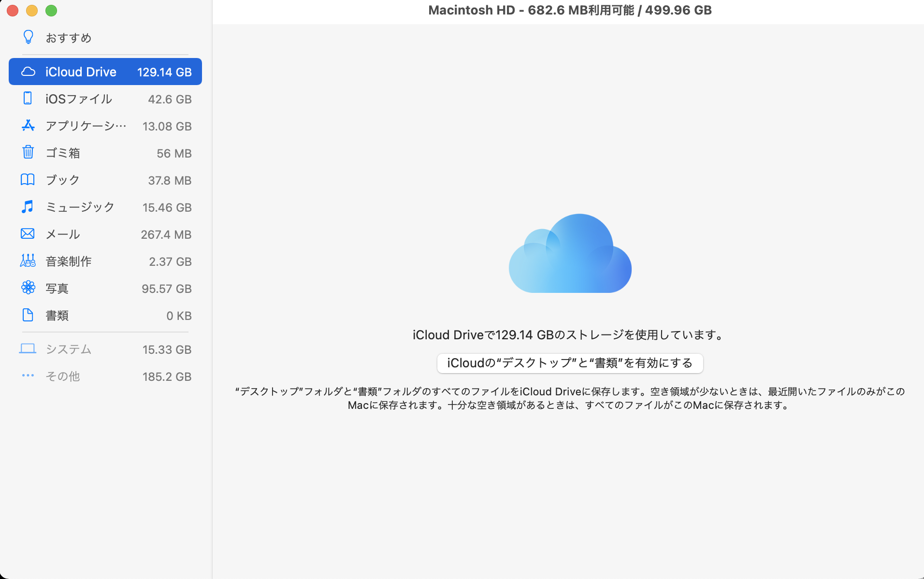
Task: Click the green zoom window button
Action: 51,11
